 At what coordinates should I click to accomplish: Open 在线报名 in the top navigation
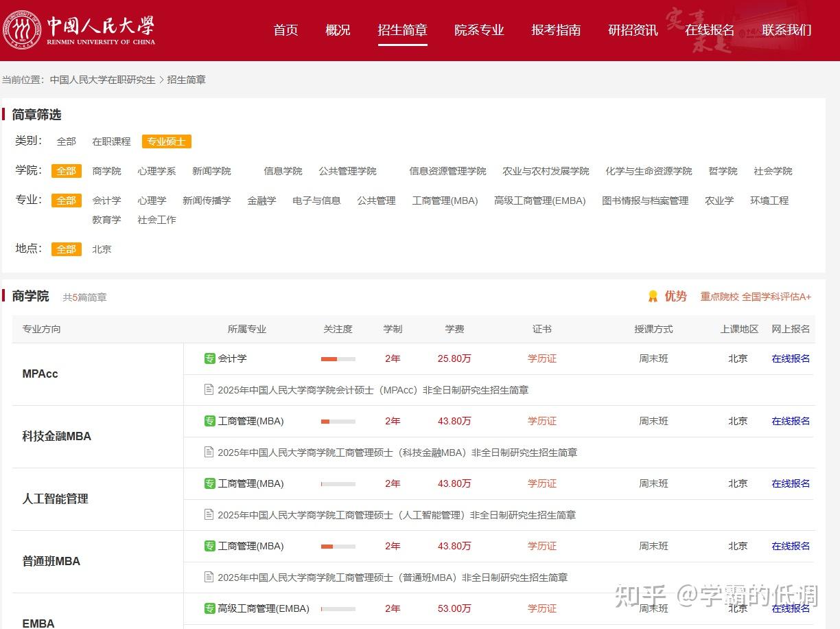click(710, 30)
